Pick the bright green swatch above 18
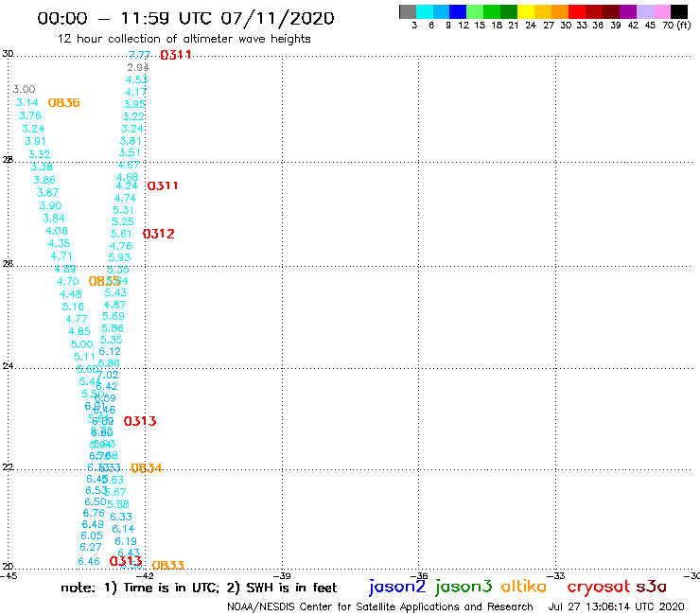 tap(492, 11)
